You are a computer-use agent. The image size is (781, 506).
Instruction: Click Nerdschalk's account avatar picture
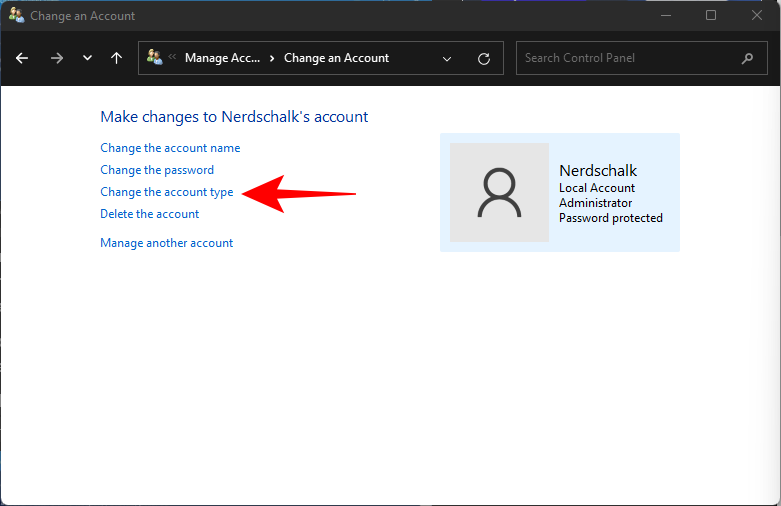(499, 192)
